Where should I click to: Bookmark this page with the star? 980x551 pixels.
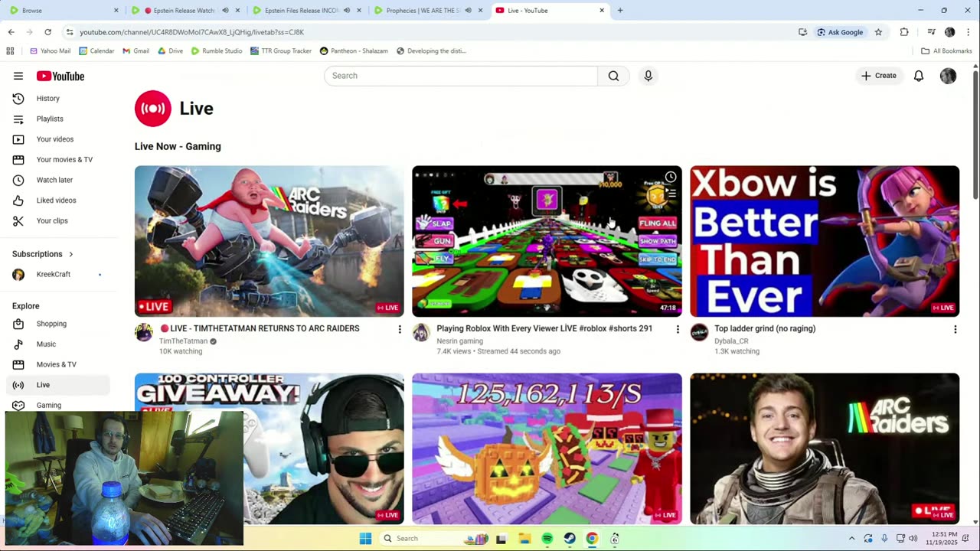(x=878, y=32)
